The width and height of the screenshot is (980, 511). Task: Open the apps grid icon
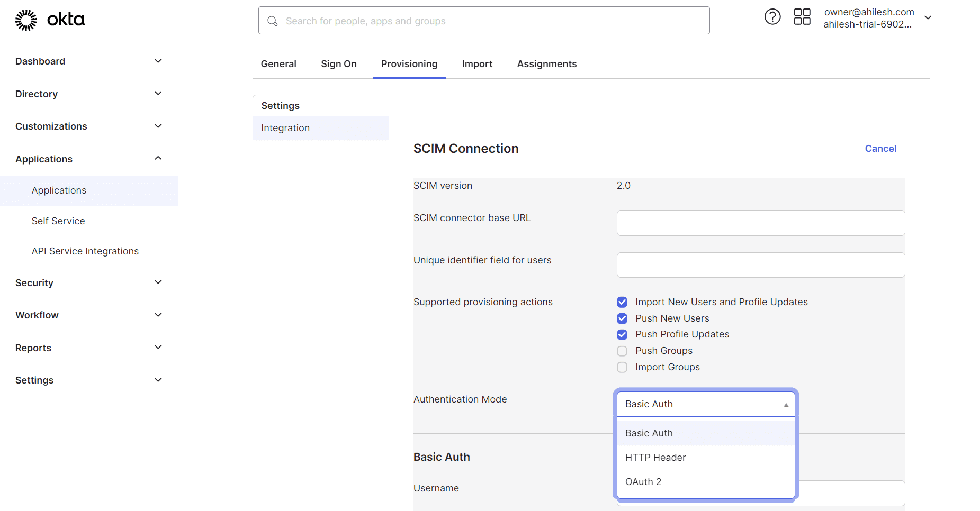coord(802,17)
